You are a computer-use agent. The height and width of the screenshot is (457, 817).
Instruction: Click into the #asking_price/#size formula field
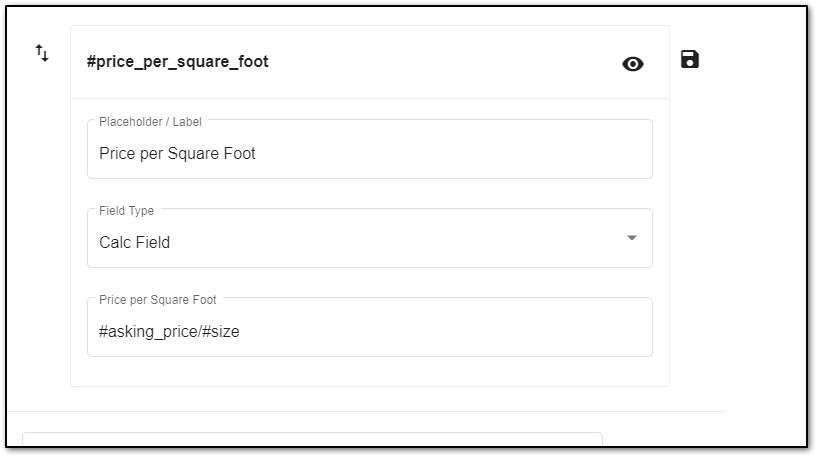pos(369,327)
